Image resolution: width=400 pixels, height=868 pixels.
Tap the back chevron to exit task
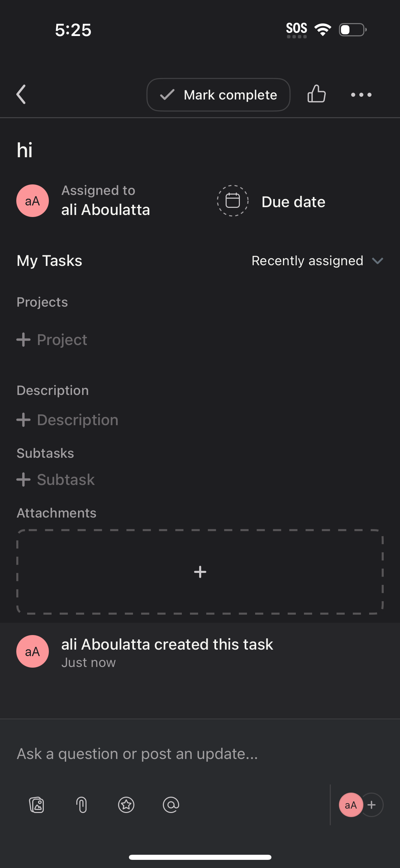(21, 94)
